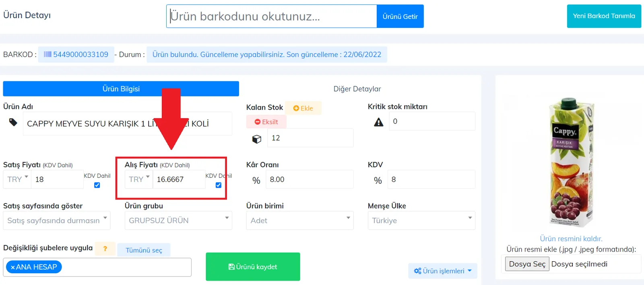Toggle KDV Dahil checkbox for Satış Fiyatı
The height and width of the screenshot is (285, 644).
tap(97, 185)
